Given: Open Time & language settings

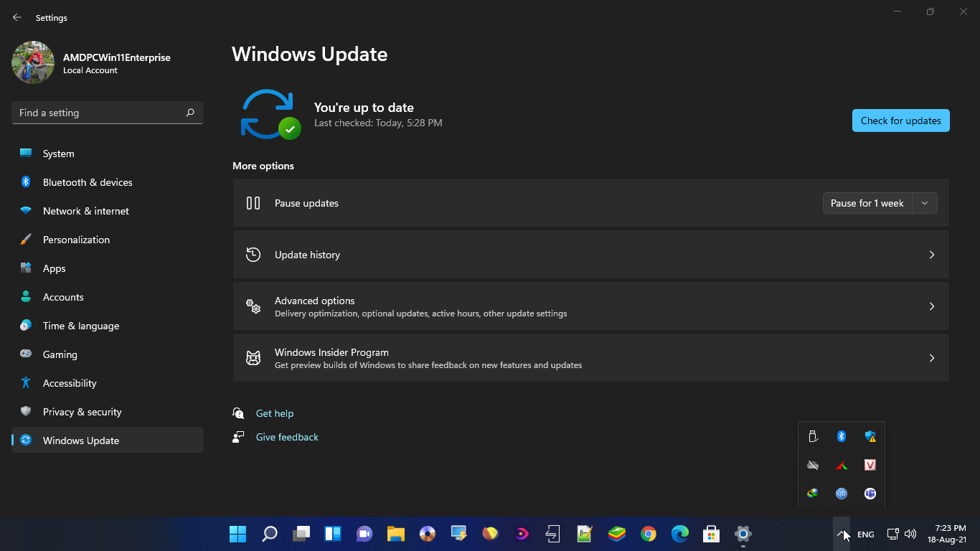Looking at the screenshot, I should point(108,326).
